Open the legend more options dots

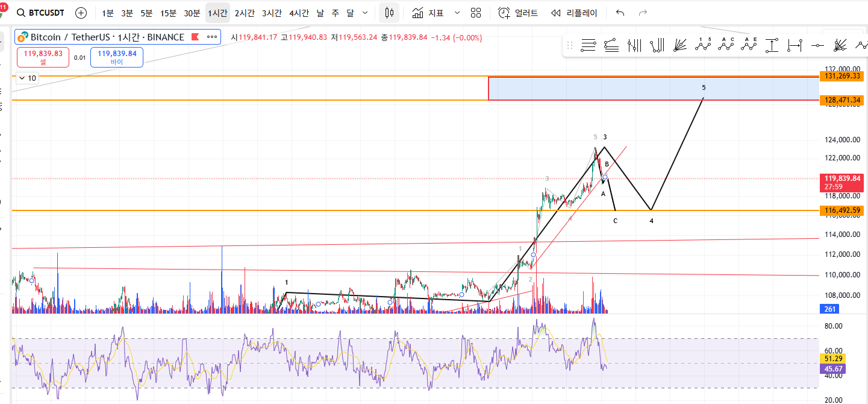212,37
